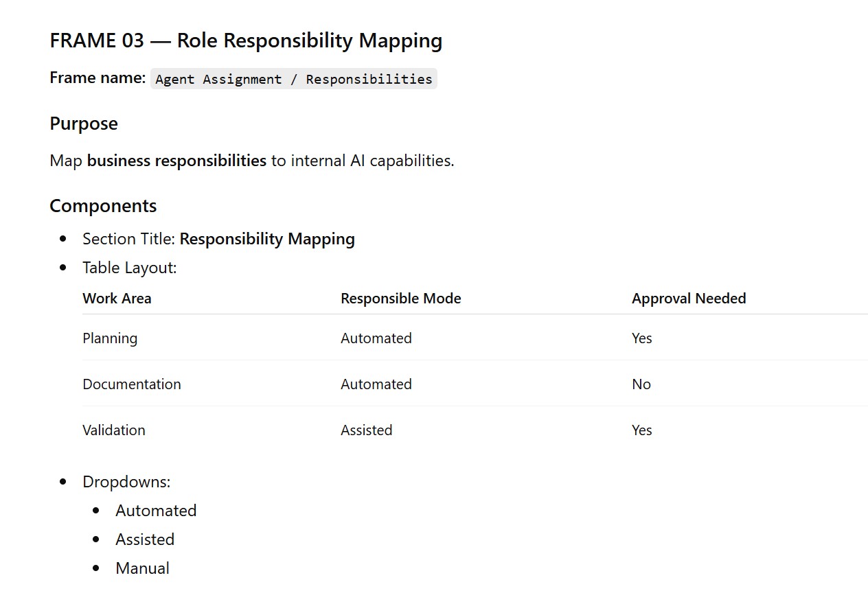Viewport: 868px width, 604px height.
Task: Click the "No" approval cell for Documentation
Action: click(641, 384)
